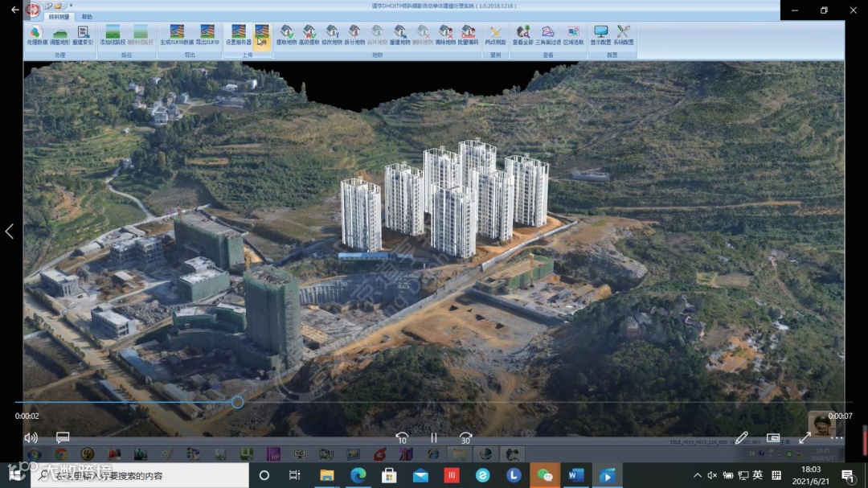Click the 三角面过滤 (triangle filter) icon

(x=548, y=35)
